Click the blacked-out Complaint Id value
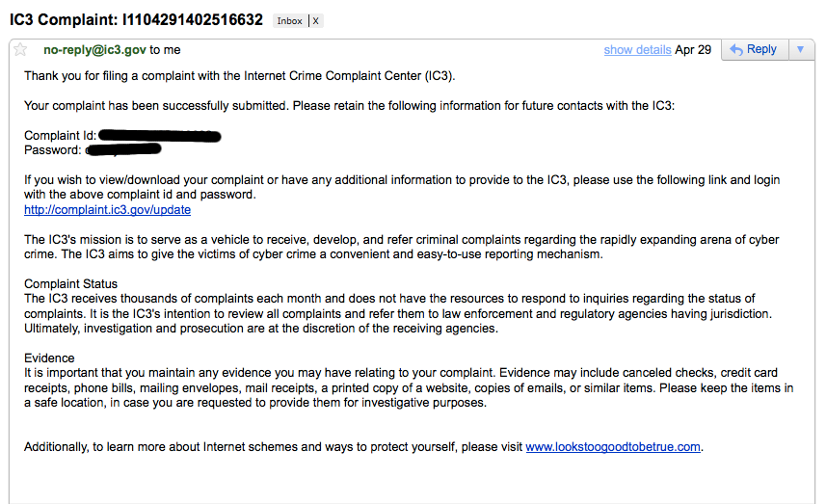 160,136
